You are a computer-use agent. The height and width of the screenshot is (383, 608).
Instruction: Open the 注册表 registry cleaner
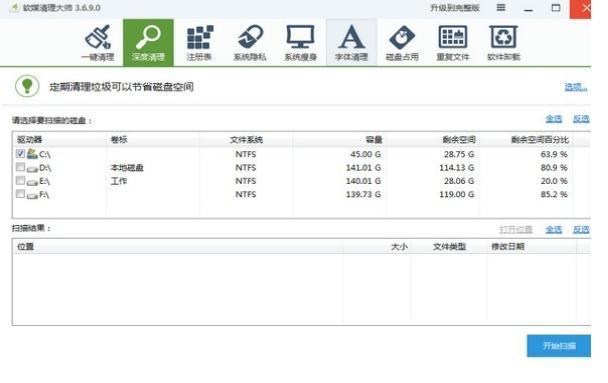199,43
